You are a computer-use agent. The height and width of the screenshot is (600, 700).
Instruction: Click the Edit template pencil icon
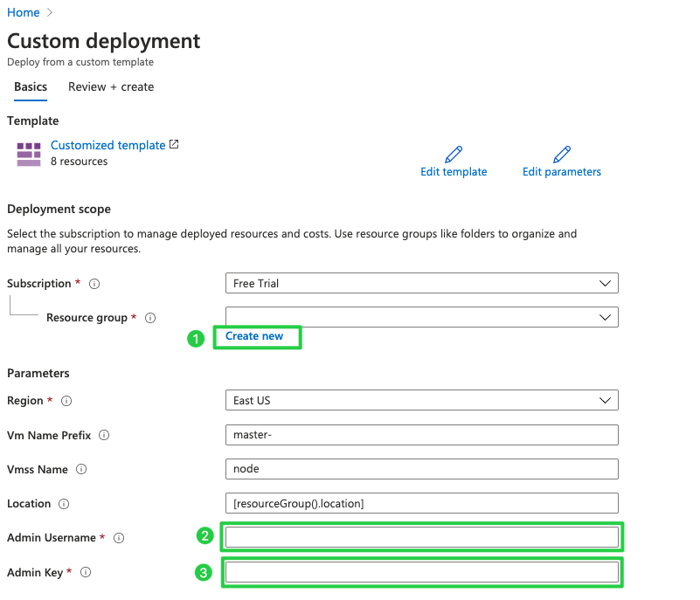point(453,154)
